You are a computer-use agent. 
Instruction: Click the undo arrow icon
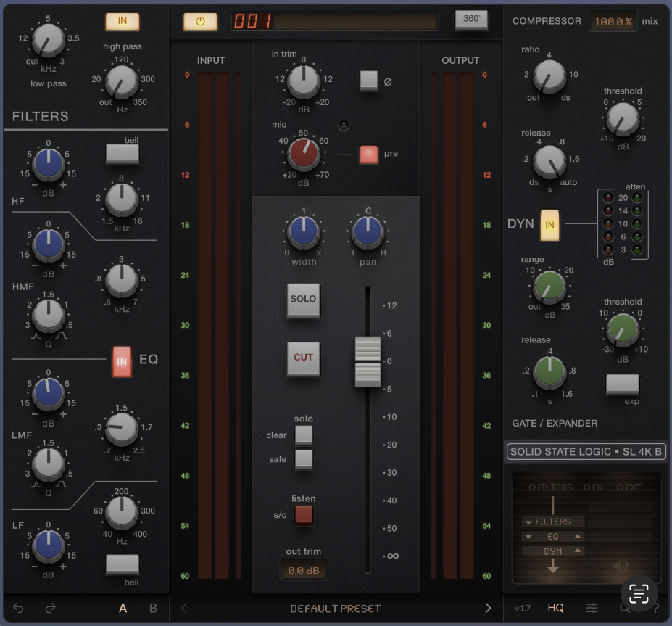pyautogui.click(x=18, y=609)
